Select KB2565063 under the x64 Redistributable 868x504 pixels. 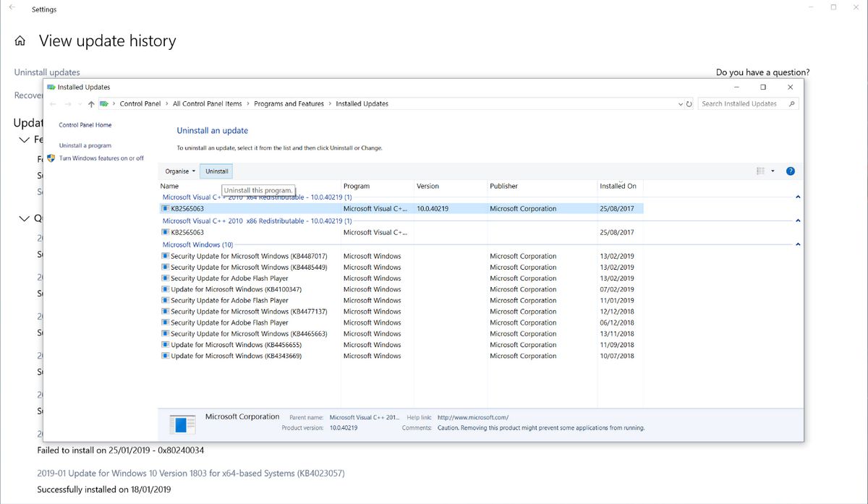click(x=401, y=208)
